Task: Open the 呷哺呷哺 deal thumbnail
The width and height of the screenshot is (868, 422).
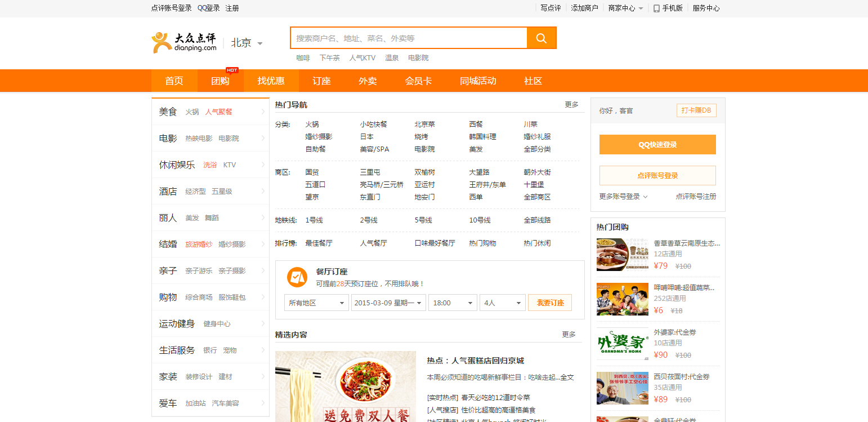Action: click(x=623, y=299)
